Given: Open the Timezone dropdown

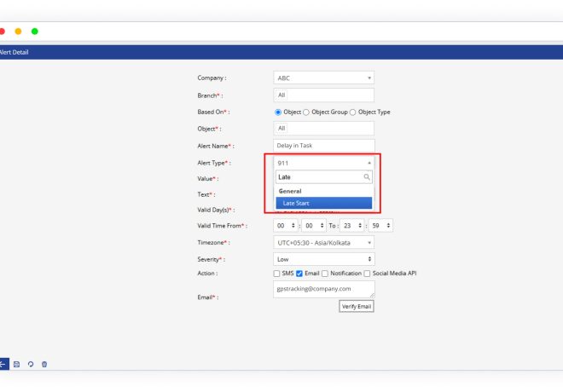Looking at the screenshot, I should [x=323, y=242].
